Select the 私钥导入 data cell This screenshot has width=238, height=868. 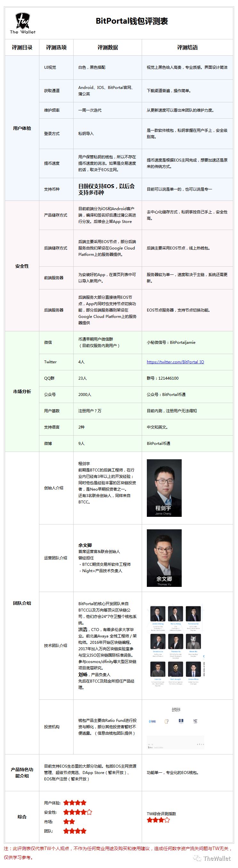pyautogui.click(x=108, y=133)
